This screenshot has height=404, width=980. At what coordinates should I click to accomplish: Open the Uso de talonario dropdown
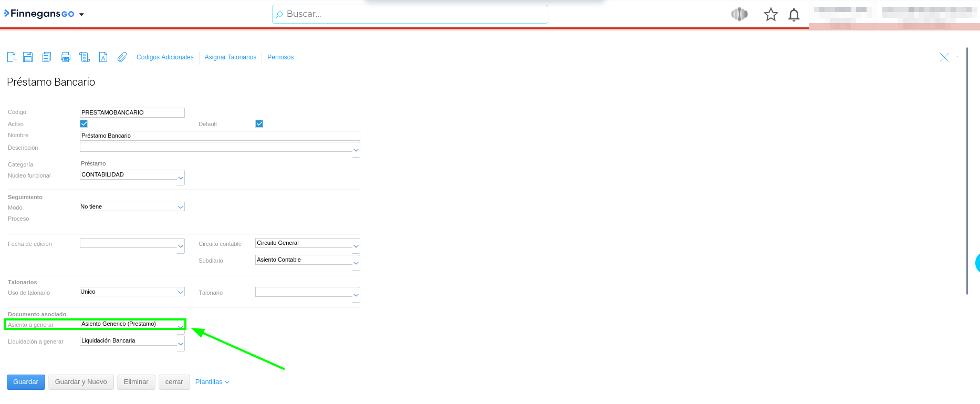click(181, 292)
